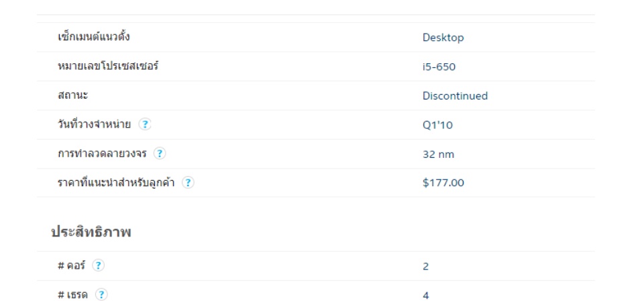Click the $177.00 price value

point(443,183)
